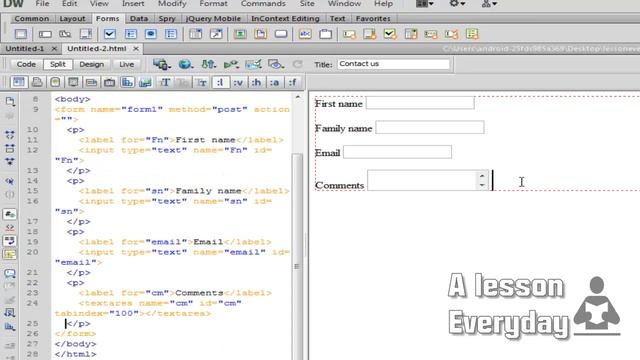The image size is (640, 360).
Task: Insert a Button form element
Action: tap(281, 34)
